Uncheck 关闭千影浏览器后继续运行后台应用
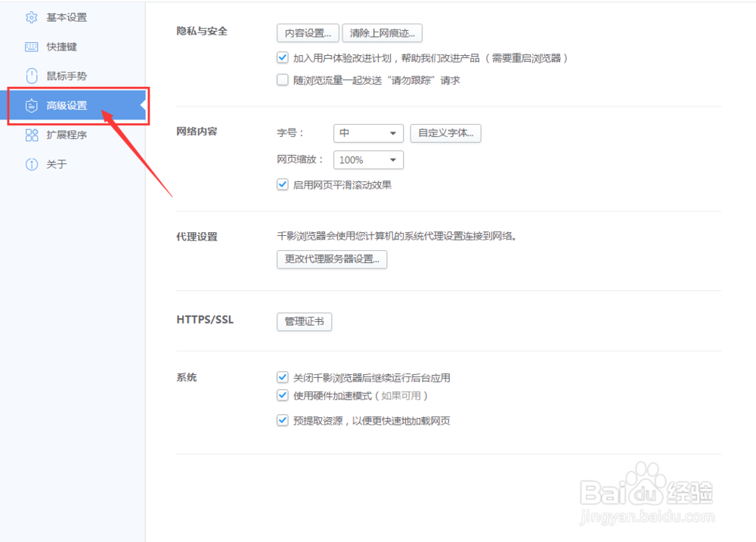Image resolution: width=756 pixels, height=542 pixels. 283,377
